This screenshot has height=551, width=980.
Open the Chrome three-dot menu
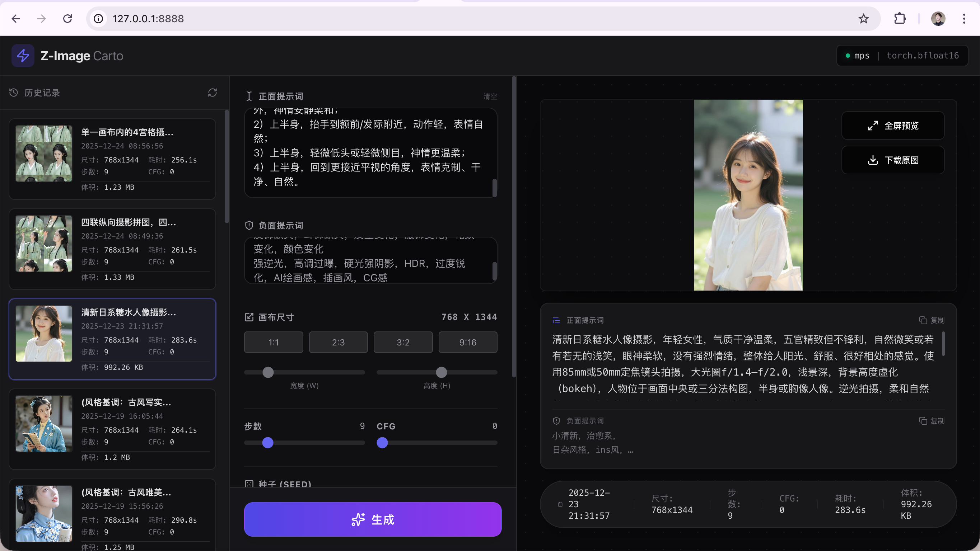click(x=964, y=18)
